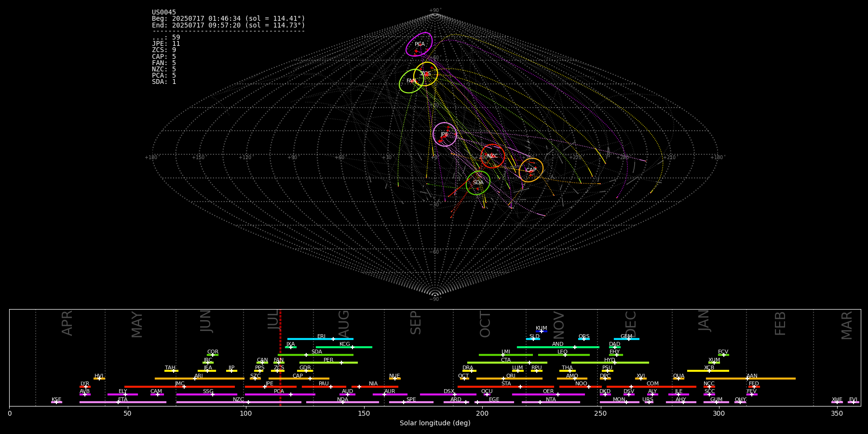Select the LEO bar in timeline

tap(564, 355)
